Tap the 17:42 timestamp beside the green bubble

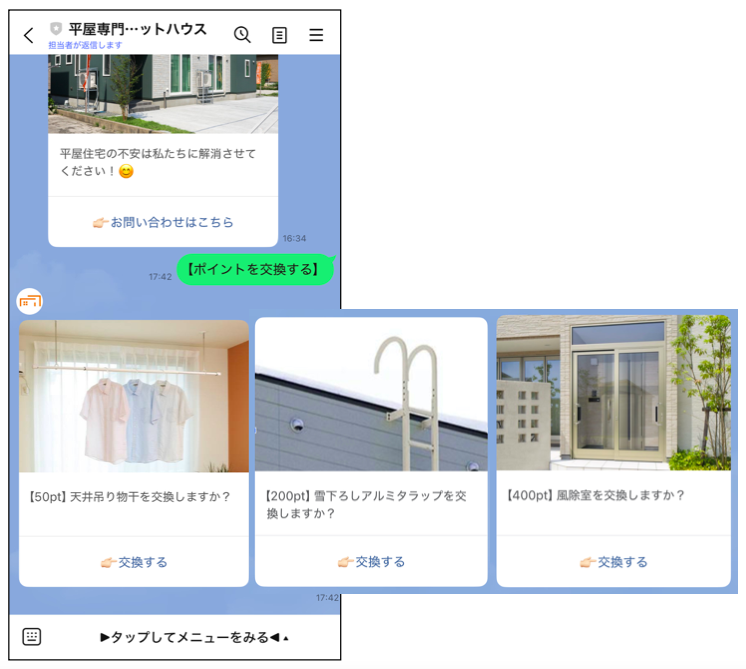coord(160,276)
